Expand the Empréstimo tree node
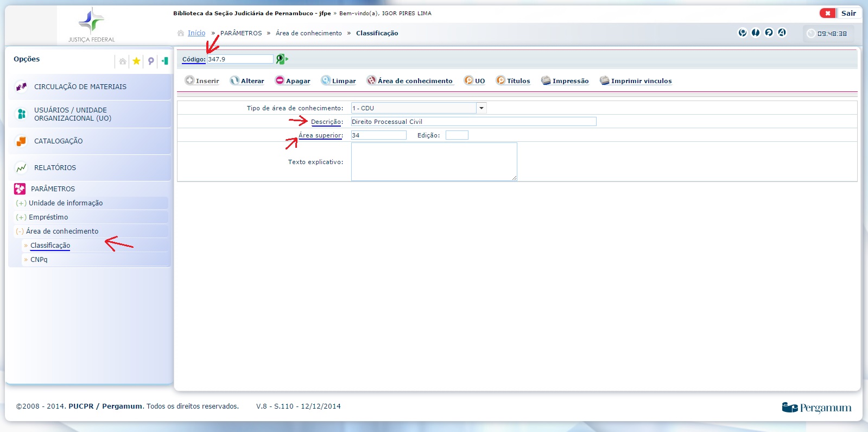Screen dimensions: 868x432 click(21, 217)
